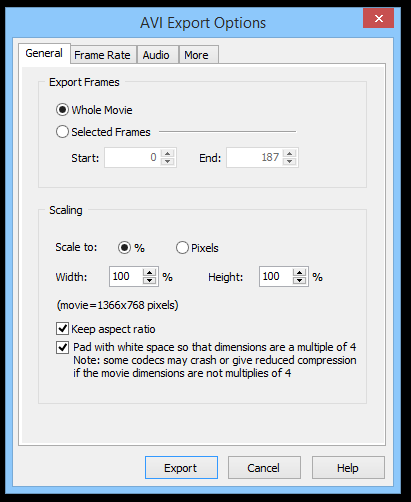Close the AVI Export Options dialog

tap(378, 18)
